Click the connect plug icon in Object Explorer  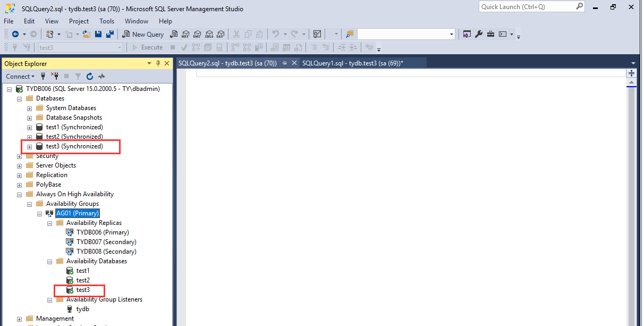pos(43,77)
